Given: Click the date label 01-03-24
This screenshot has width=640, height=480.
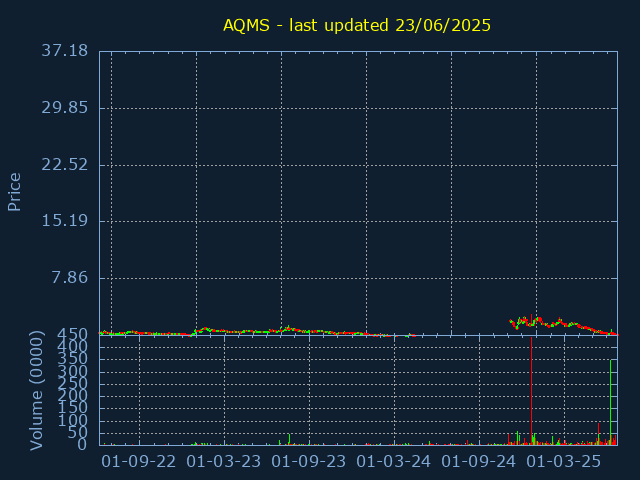Looking at the screenshot, I should 393,462.
